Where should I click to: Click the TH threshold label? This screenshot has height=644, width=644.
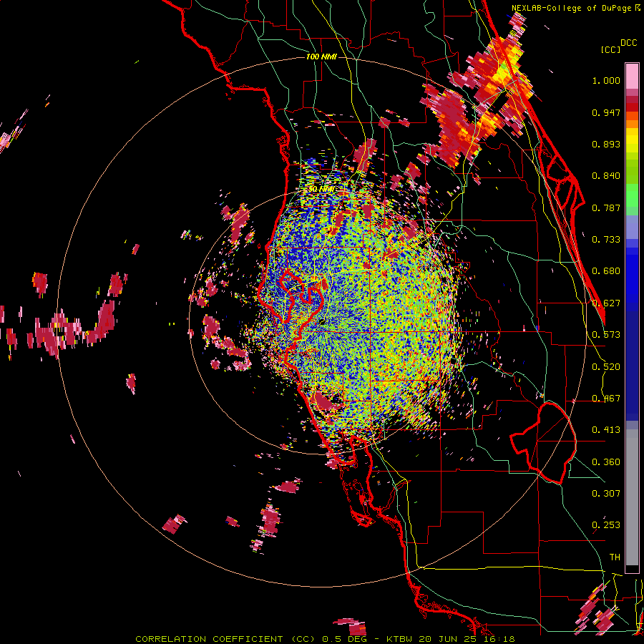pos(615,557)
